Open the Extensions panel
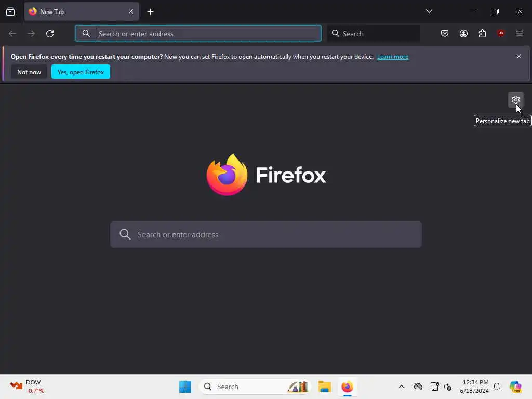Image resolution: width=532 pixels, height=399 pixels. point(482,33)
